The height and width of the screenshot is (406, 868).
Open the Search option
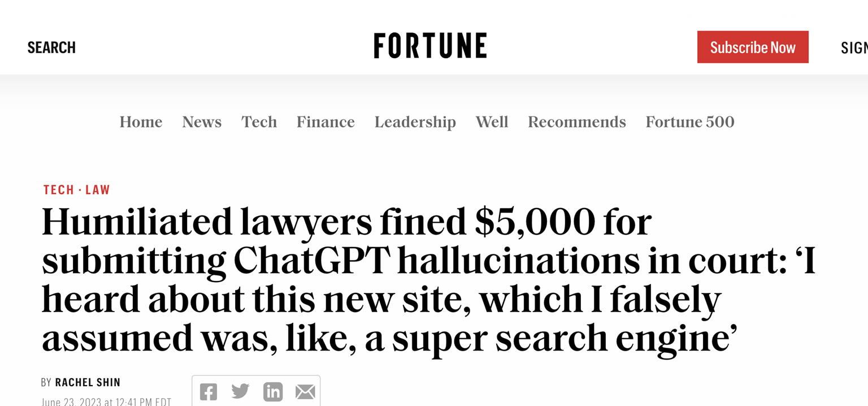51,47
